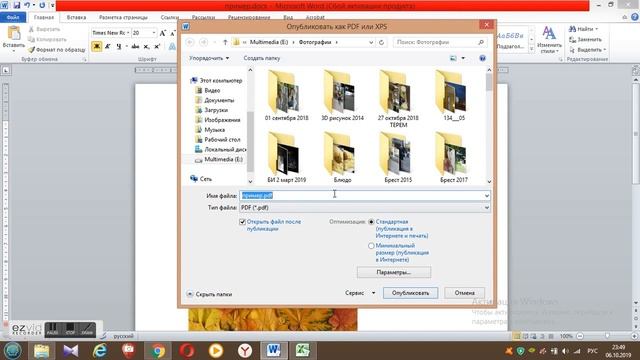This screenshot has height=360, width=640.
Task: Open the Файл tab
Action: 13,17
